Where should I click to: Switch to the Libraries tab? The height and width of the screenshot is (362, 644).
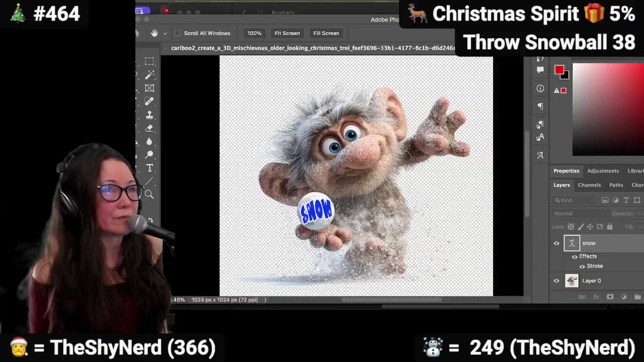636,171
